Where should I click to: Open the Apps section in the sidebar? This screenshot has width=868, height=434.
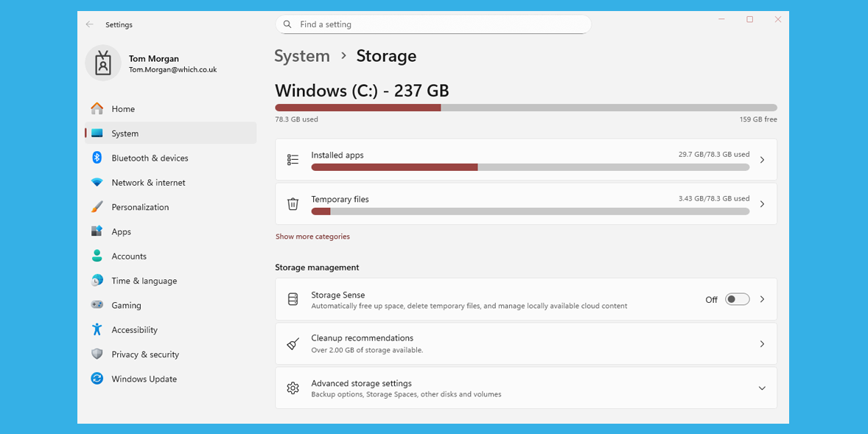coord(122,231)
